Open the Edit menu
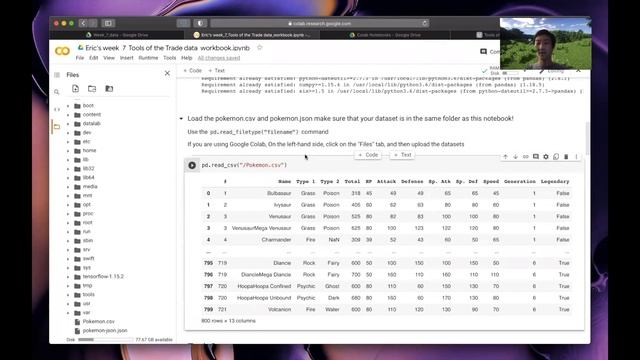This screenshot has height=360, width=640. [93, 58]
